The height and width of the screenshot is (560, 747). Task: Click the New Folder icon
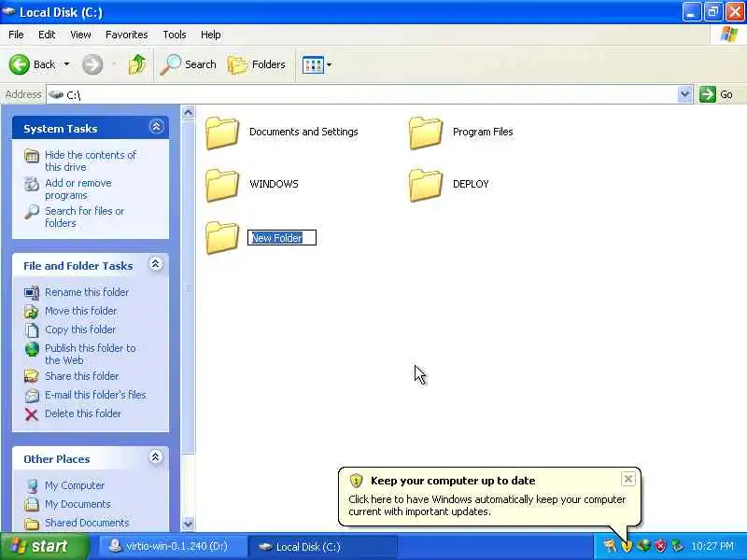[222, 238]
